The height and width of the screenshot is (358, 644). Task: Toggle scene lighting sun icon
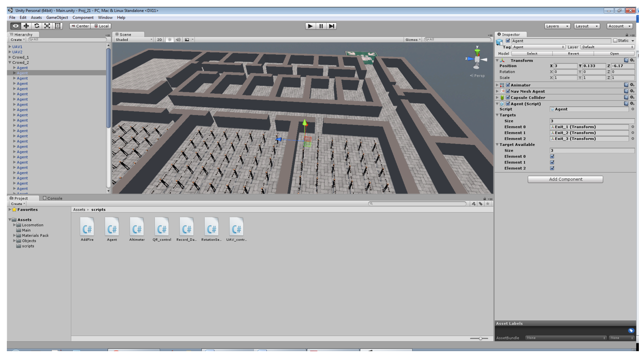pos(170,39)
